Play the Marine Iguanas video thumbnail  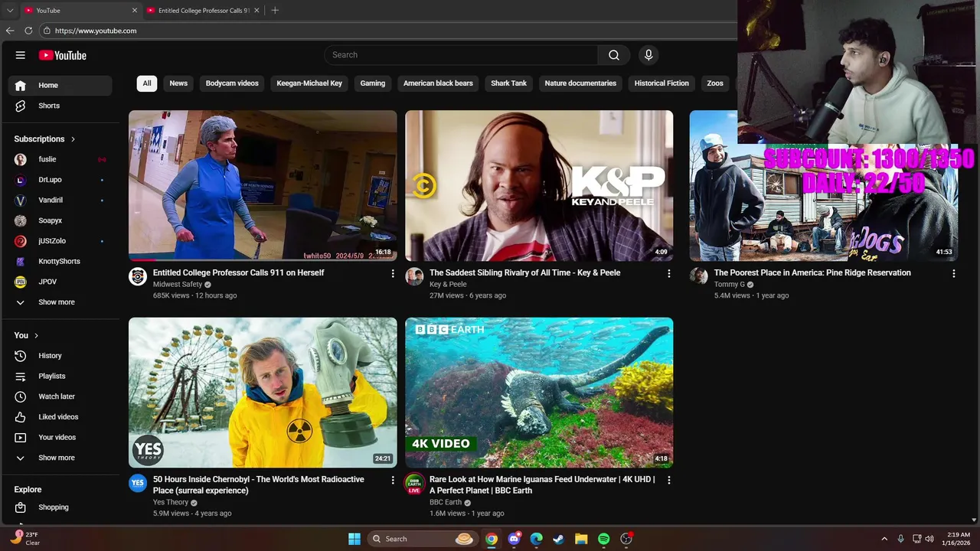(x=539, y=393)
